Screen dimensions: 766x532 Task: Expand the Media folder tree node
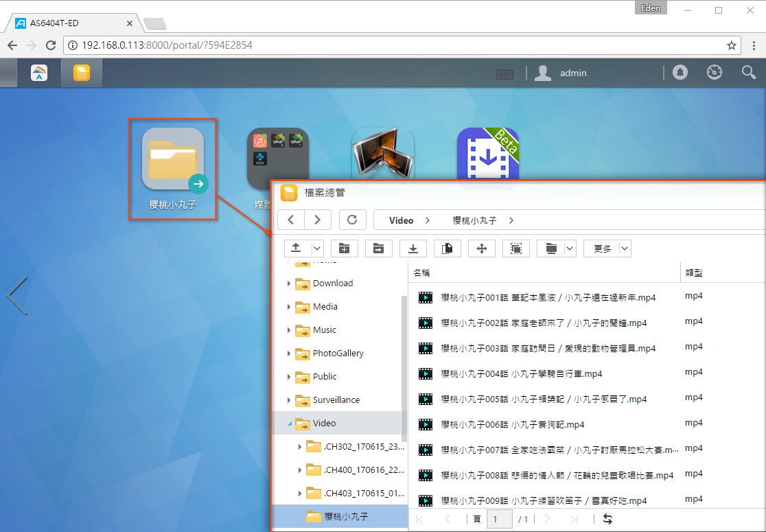point(289,307)
